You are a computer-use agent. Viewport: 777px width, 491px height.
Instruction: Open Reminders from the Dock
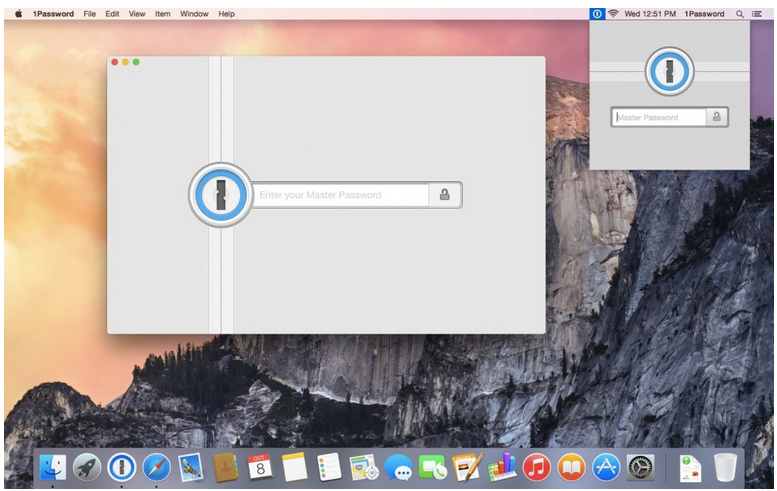pos(329,467)
